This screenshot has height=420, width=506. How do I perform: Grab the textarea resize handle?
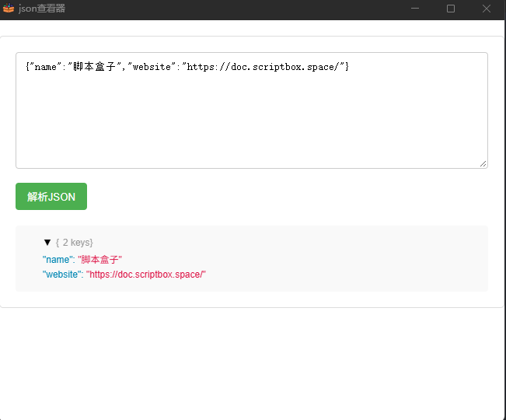click(x=483, y=164)
